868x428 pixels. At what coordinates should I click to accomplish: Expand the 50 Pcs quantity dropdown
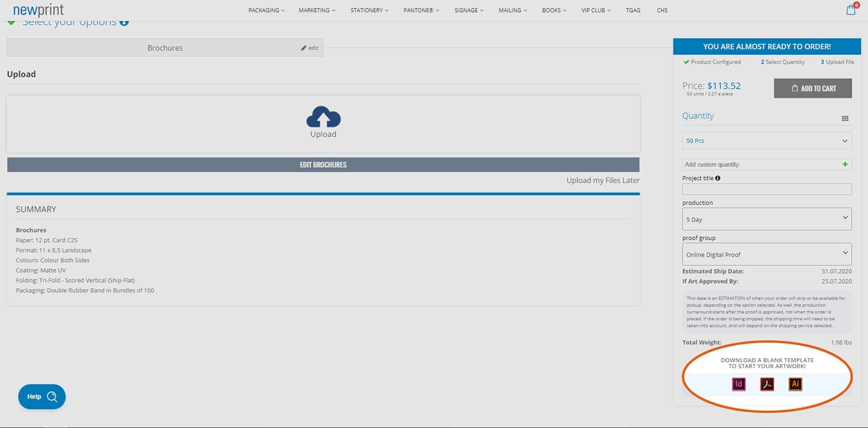pyautogui.click(x=767, y=141)
